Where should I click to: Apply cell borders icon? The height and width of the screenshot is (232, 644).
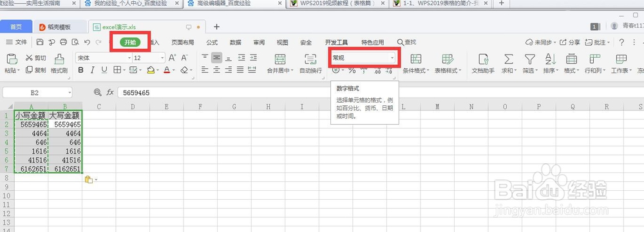pyautogui.click(x=117, y=70)
